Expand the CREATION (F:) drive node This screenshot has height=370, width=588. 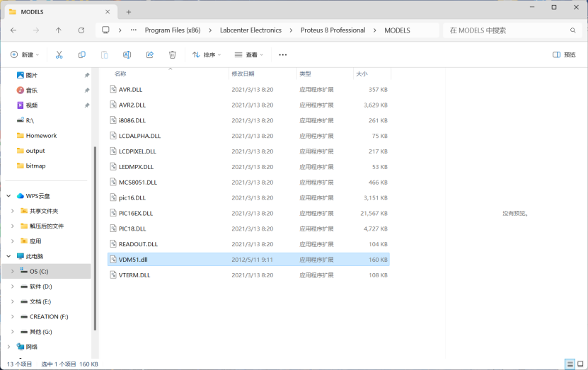[12, 316]
